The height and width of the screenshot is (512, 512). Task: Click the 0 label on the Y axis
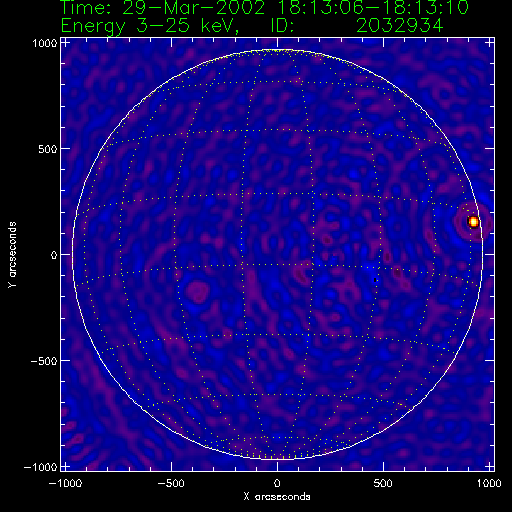(54, 255)
